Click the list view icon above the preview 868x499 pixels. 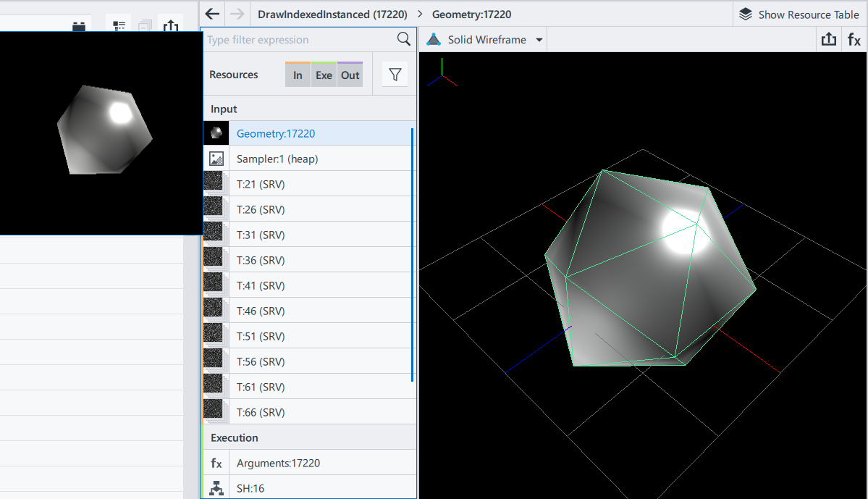point(119,27)
